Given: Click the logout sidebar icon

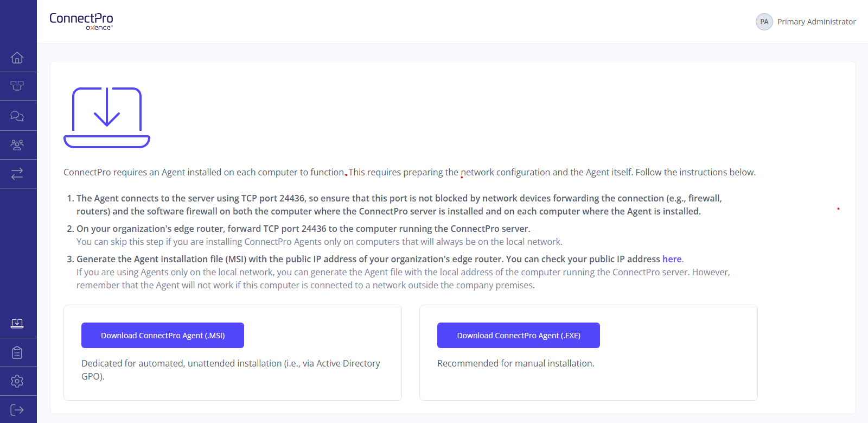Looking at the screenshot, I should tap(17, 410).
